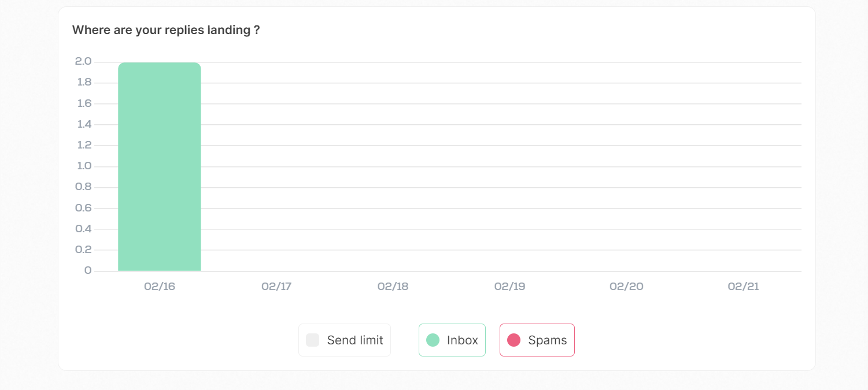Click the gray Send limit square icon
868x390 pixels.
312,340
